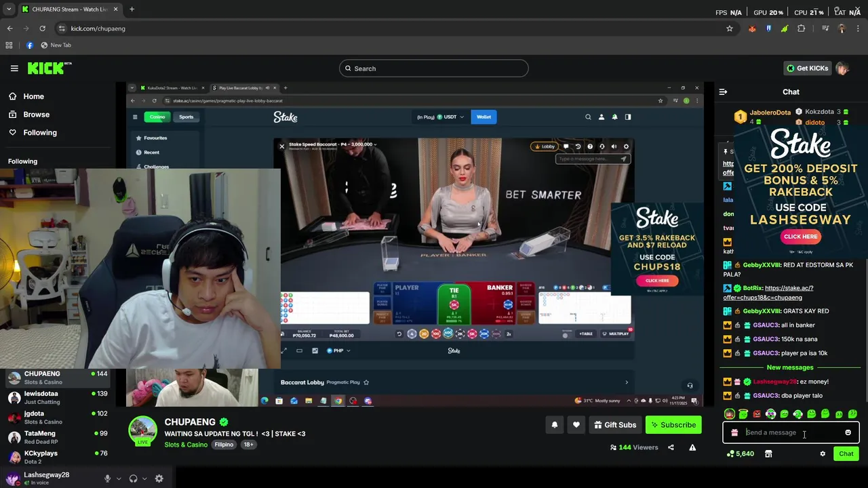Screen dimensions: 868x488
Task: Open lewisdotaa channel in following list
Action: [58, 397]
